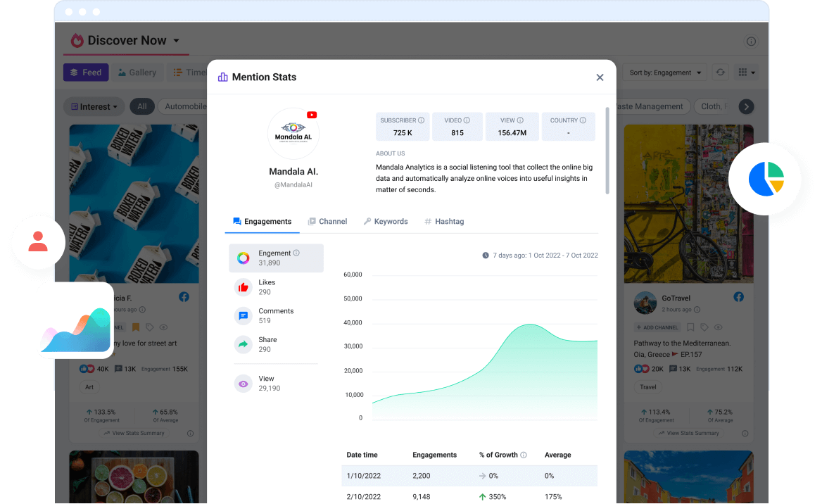
Task: Switch to the Channel tab
Action: coord(327,222)
